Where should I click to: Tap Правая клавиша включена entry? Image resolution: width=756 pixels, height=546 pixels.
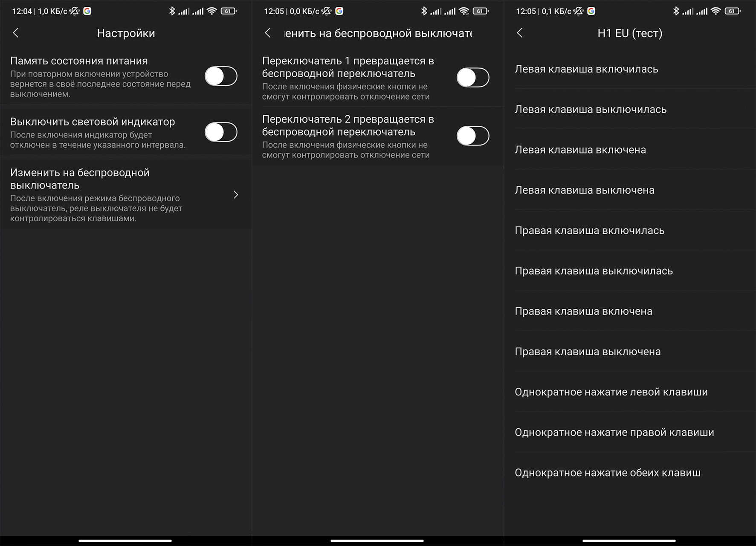[630, 311]
